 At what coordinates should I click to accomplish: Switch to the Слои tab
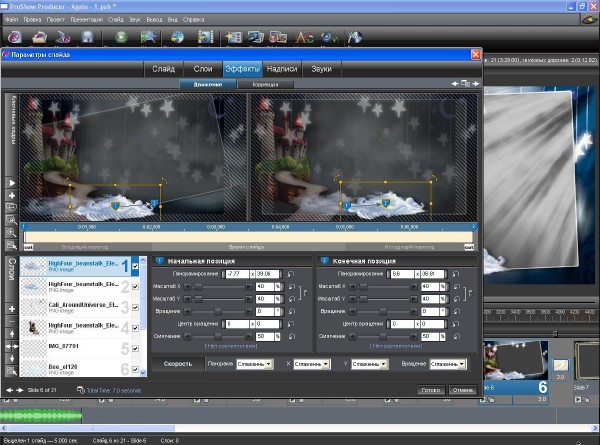202,69
